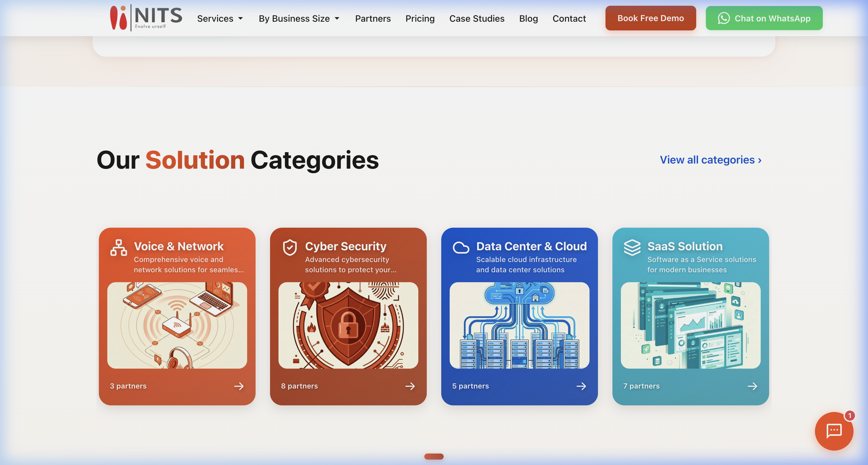Click the carousel indicator pill at bottom
Image resolution: width=868 pixels, height=465 pixels.
(434, 456)
